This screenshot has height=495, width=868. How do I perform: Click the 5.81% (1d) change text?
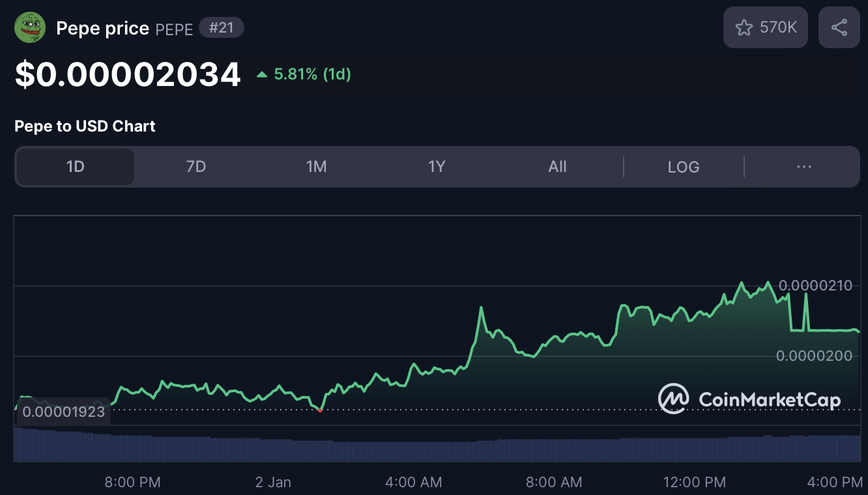click(x=313, y=74)
